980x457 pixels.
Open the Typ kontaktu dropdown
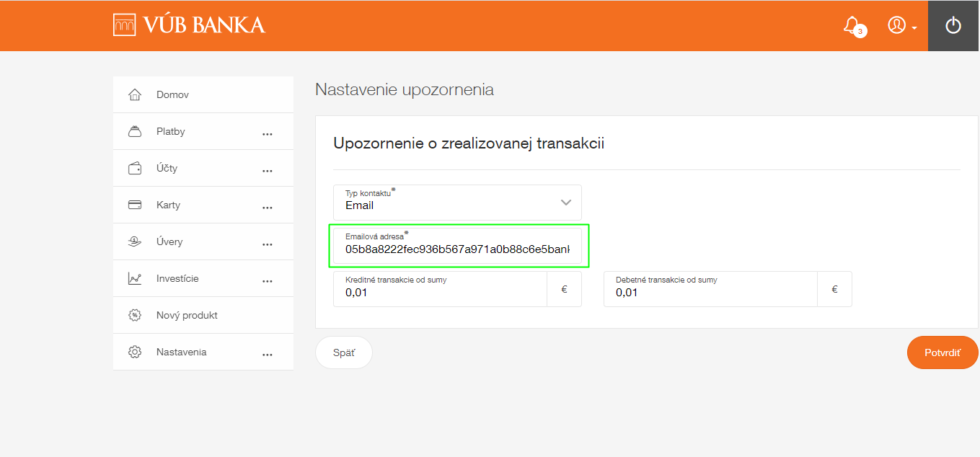457,203
